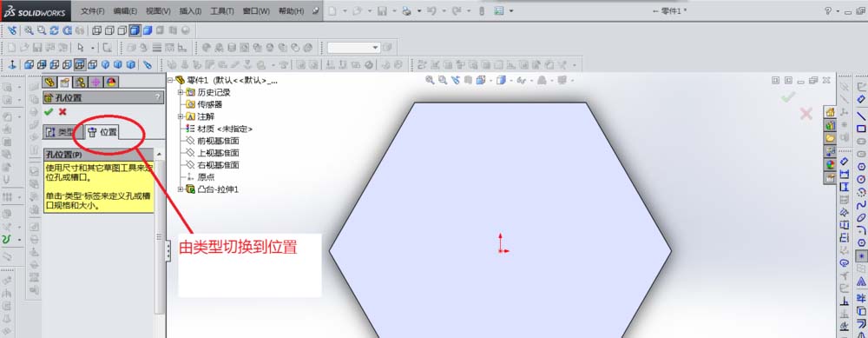The image size is (868, 338).
Task: Select wireframe display style icon
Action: 97,30
